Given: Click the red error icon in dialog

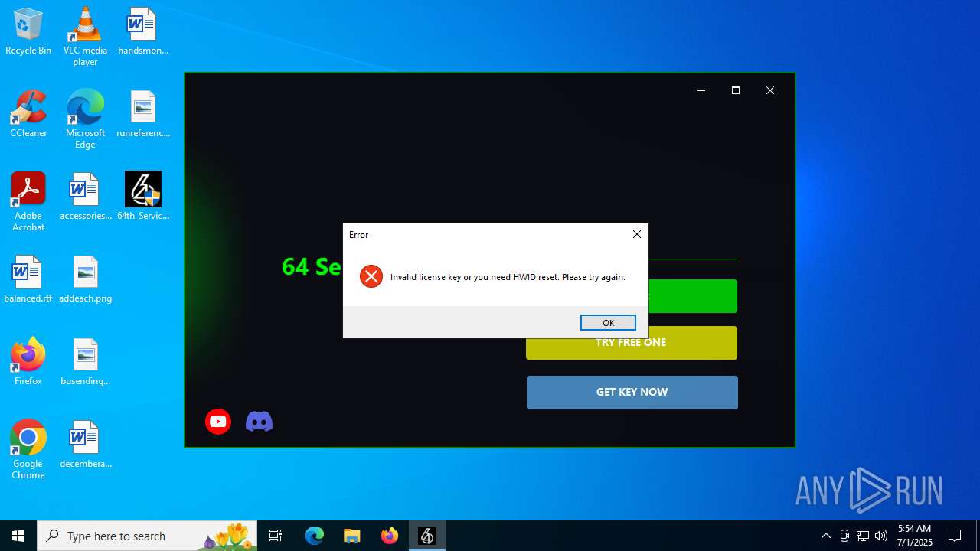Looking at the screenshot, I should (x=371, y=276).
